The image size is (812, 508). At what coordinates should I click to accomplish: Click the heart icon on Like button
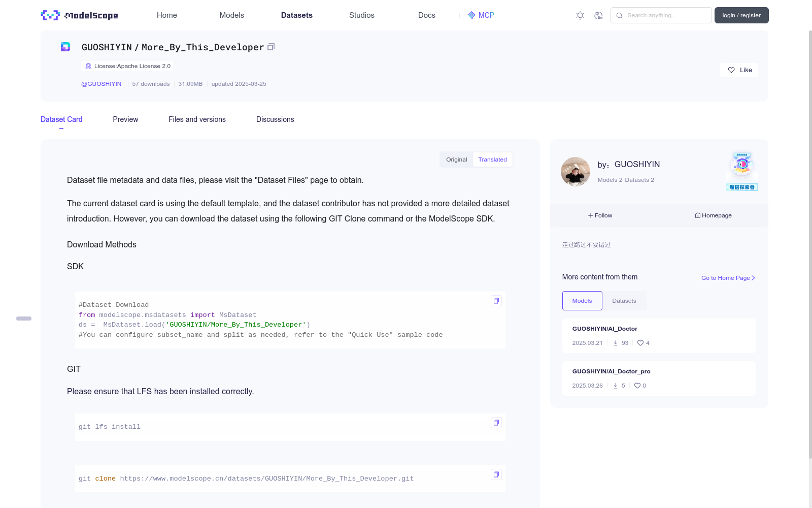731,70
